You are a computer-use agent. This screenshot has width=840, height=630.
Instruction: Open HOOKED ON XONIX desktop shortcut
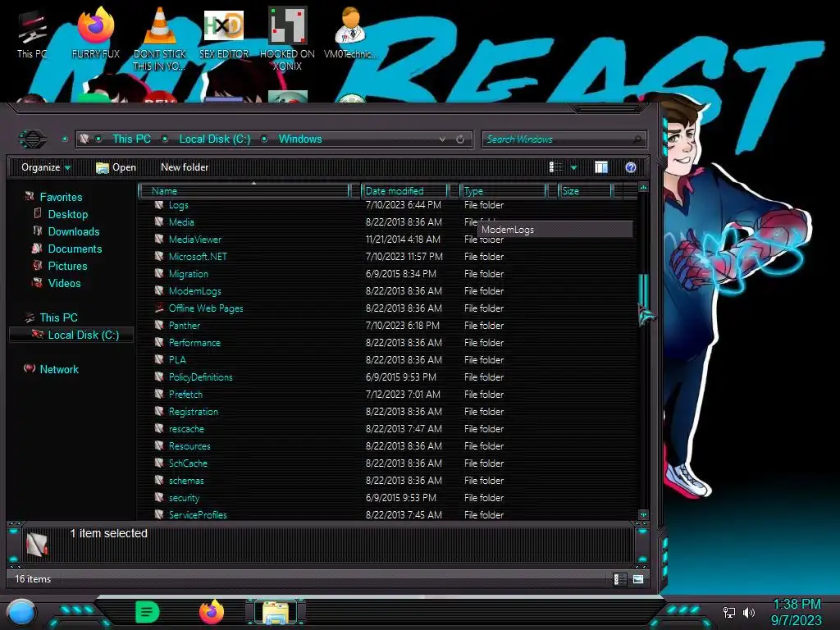(x=287, y=39)
